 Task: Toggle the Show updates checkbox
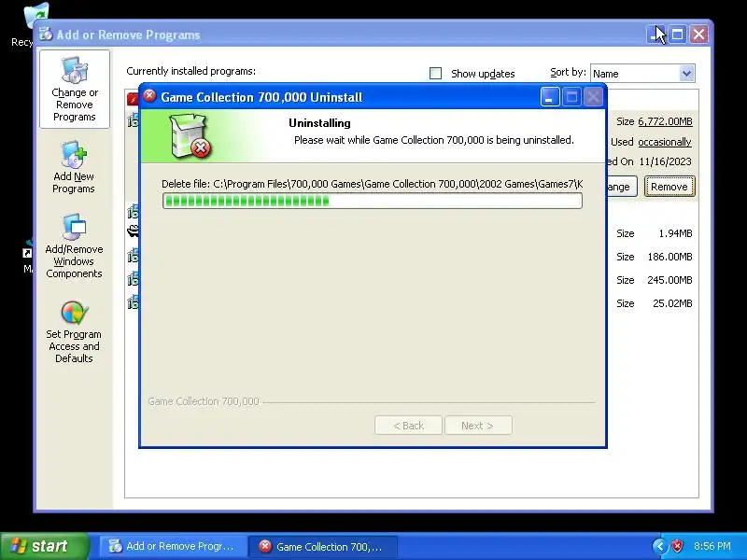[435, 74]
